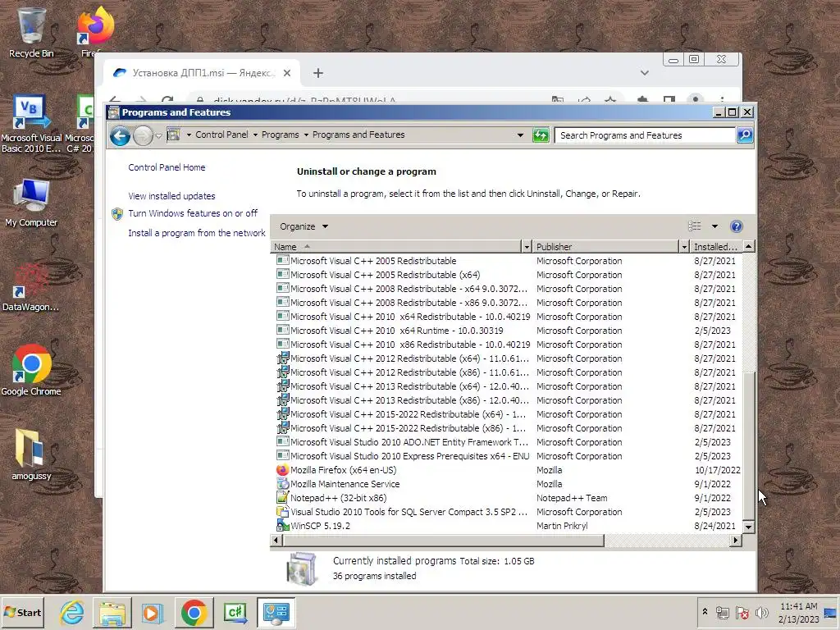Select Visual Studio 2010 Express Prerequisites x64 row

tap(507, 456)
